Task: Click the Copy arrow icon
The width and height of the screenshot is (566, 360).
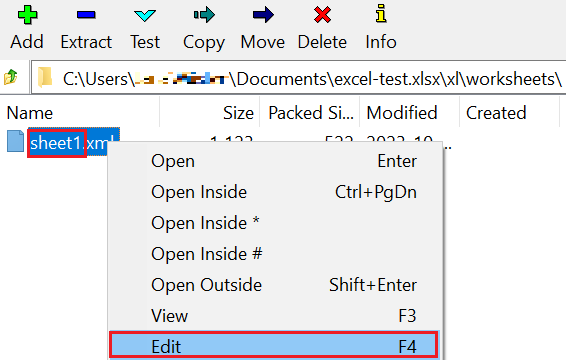Action: tap(204, 15)
